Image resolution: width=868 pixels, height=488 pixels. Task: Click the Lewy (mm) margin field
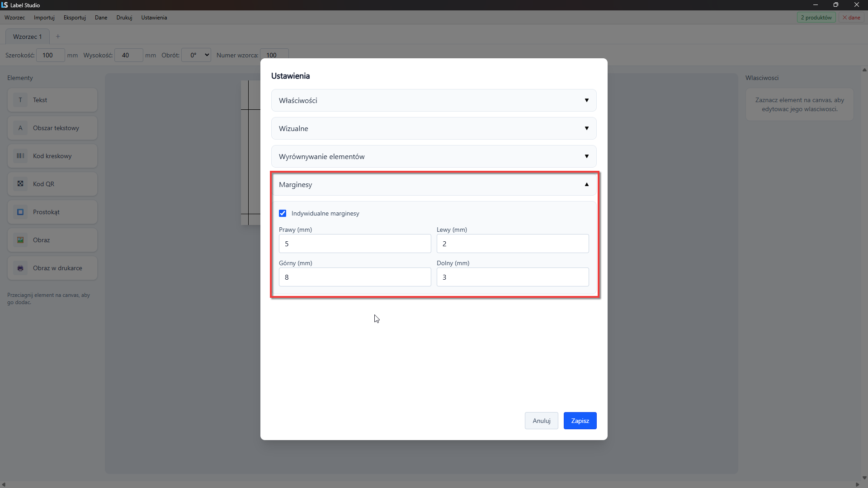(x=513, y=244)
